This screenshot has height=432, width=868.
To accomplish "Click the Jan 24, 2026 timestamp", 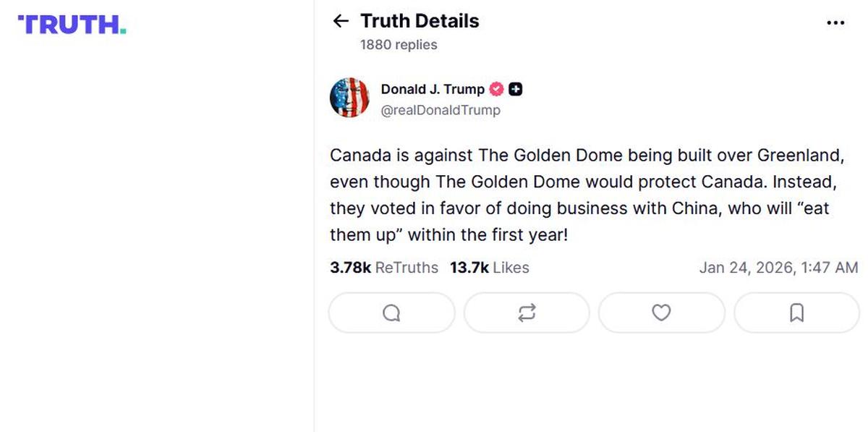I will (778, 268).
